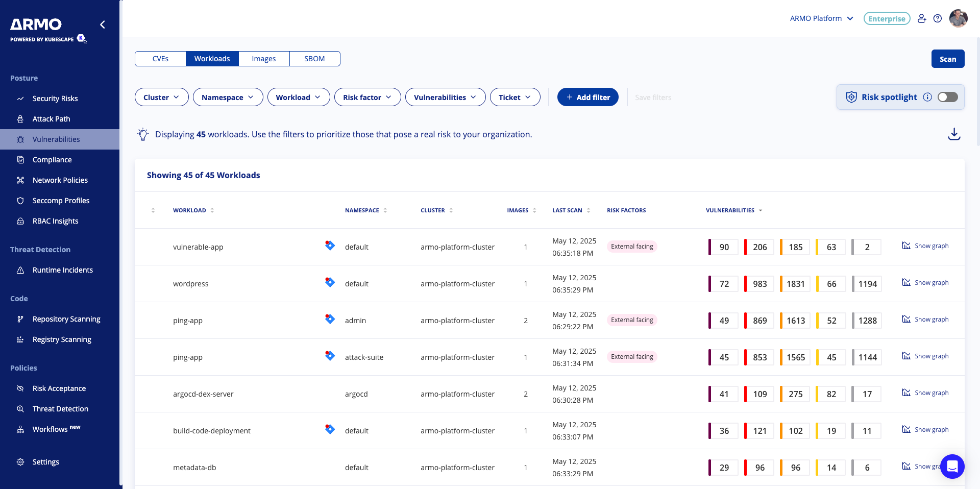980x489 pixels.
Task: Click vulnerable-app critical count 90
Action: 723,247
